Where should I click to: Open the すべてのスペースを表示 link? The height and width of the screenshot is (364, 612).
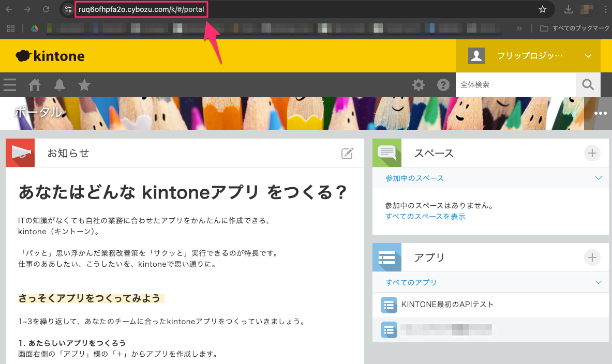(425, 217)
